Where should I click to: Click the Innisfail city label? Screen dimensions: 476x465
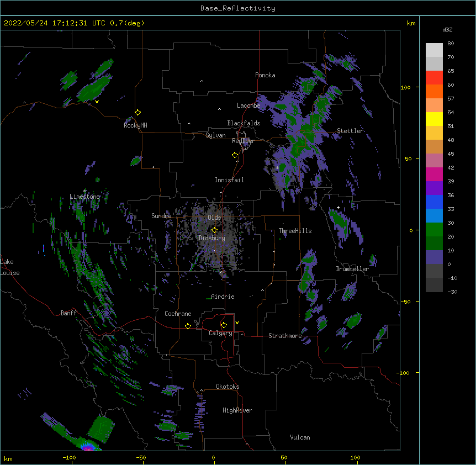click(x=229, y=180)
